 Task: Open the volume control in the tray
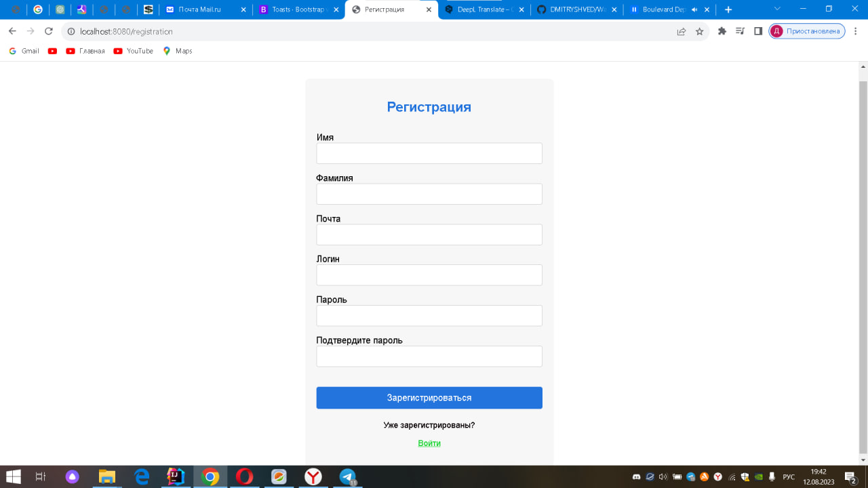point(663,476)
